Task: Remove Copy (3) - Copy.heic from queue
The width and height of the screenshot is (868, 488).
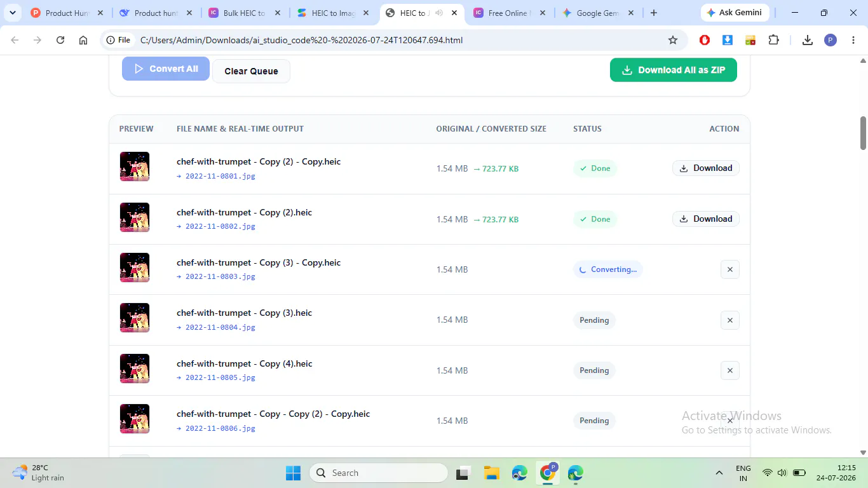Action: point(730,269)
